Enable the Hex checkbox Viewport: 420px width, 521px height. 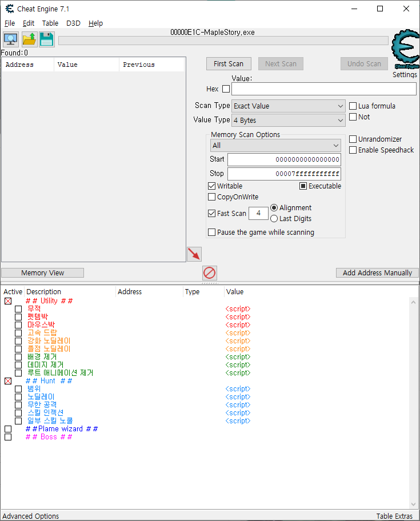(226, 89)
